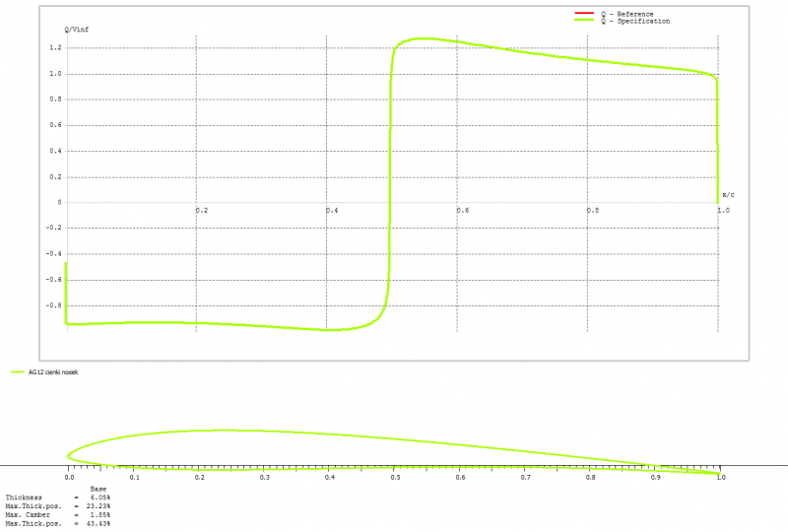Click the 1.2 tick on the Q/Vinf axis
This screenshot has height=532, width=788.
point(56,47)
